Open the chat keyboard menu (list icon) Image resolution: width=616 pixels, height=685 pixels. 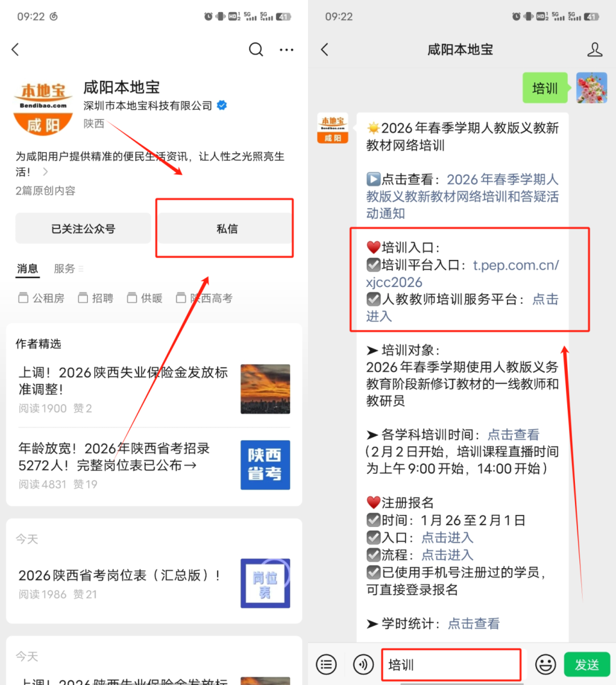tap(327, 664)
